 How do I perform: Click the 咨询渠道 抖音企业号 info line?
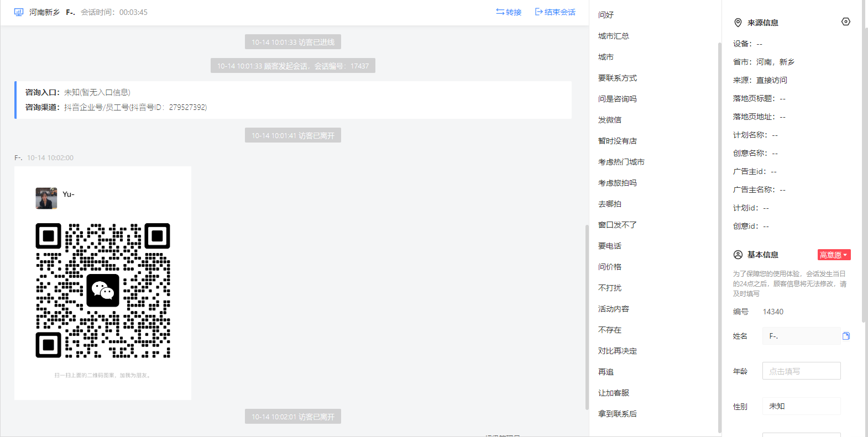[116, 107]
